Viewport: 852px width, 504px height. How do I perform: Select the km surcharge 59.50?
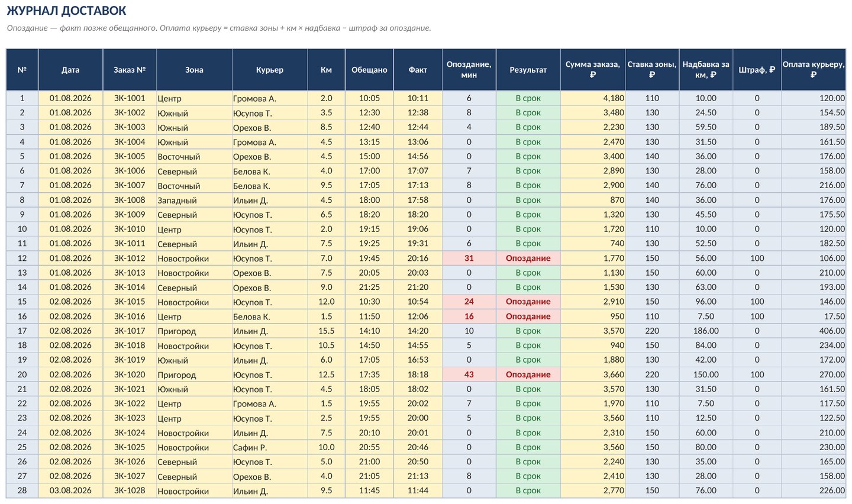706,127
